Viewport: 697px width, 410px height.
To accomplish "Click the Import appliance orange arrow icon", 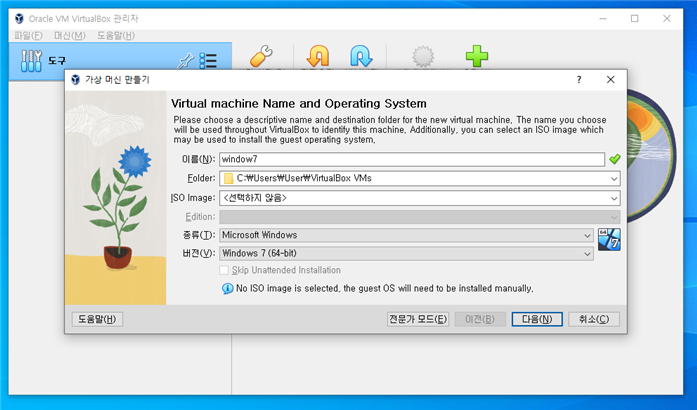I will click(x=318, y=56).
